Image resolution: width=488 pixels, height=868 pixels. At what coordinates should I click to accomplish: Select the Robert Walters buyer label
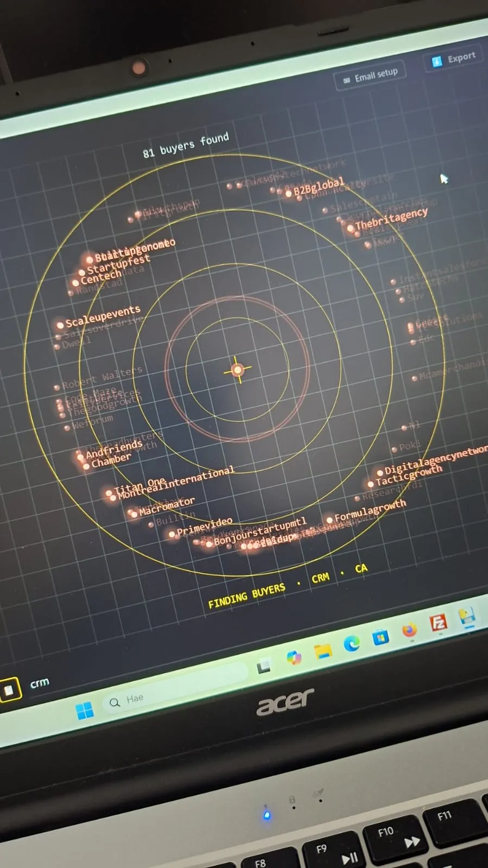coord(102,377)
